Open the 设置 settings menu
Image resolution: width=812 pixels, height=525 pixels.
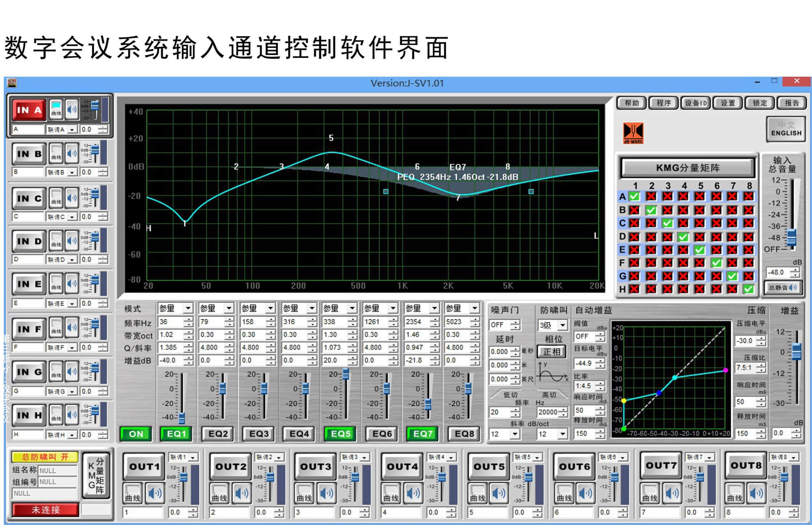pos(728,103)
